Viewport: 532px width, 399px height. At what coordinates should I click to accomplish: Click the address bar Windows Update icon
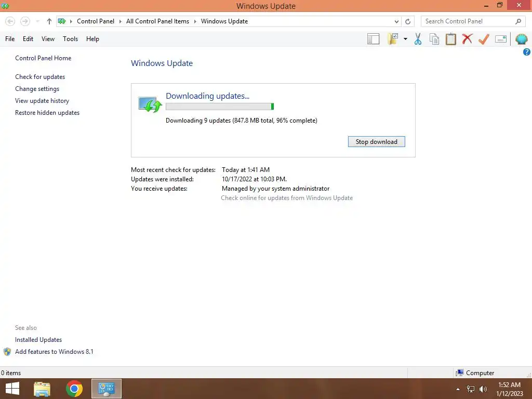click(62, 21)
